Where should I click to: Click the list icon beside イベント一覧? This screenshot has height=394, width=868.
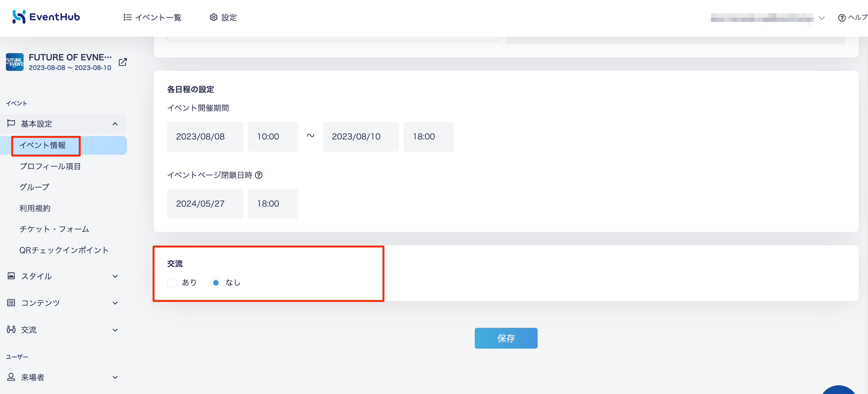tap(127, 17)
